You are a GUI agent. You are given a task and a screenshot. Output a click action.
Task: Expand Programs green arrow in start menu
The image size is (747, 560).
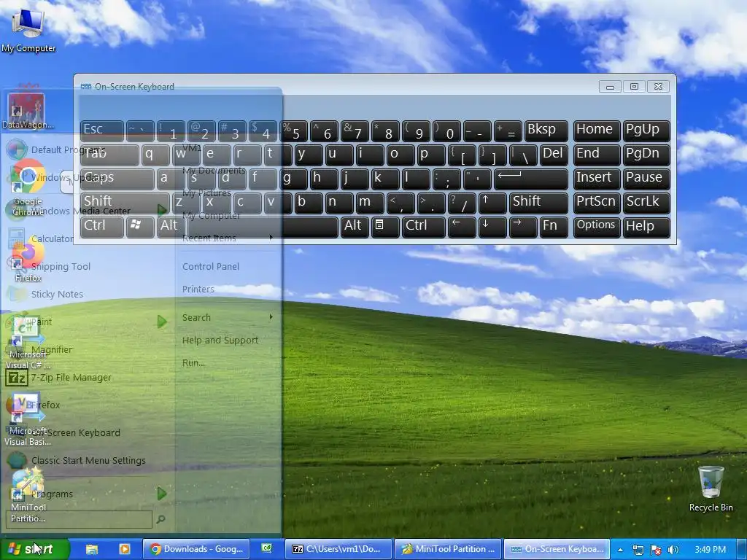[162, 494]
